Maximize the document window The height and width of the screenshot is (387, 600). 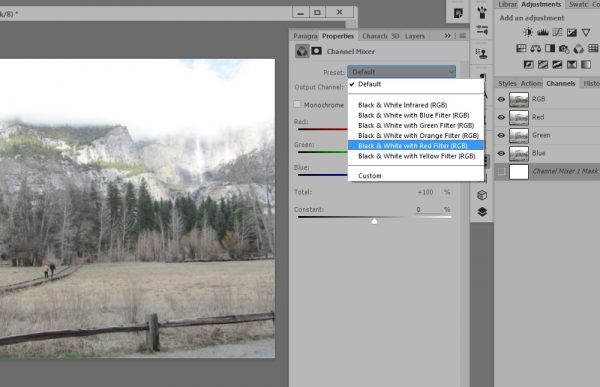tap(317, 12)
